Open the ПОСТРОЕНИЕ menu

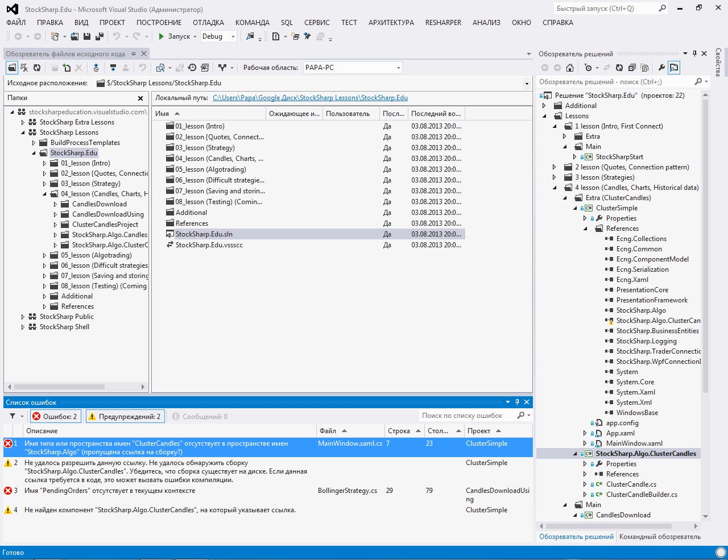tap(159, 23)
